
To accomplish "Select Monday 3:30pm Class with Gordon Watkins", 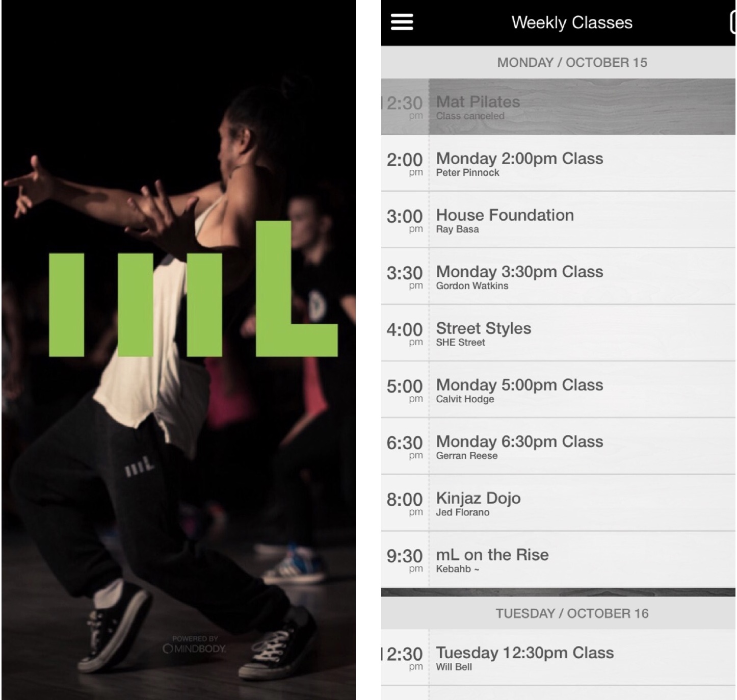I will tap(558, 276).
